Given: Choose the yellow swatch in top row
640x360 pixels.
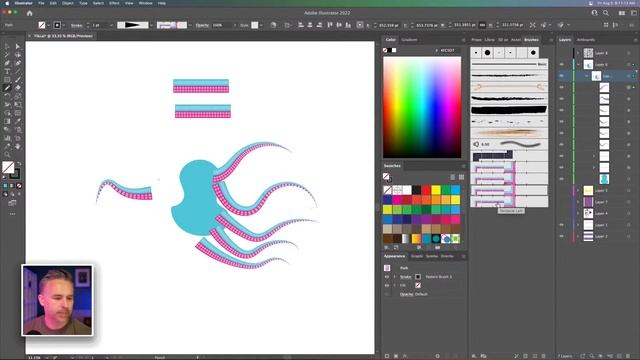Looking at the screenshot, I should click(x=436, y=190).
